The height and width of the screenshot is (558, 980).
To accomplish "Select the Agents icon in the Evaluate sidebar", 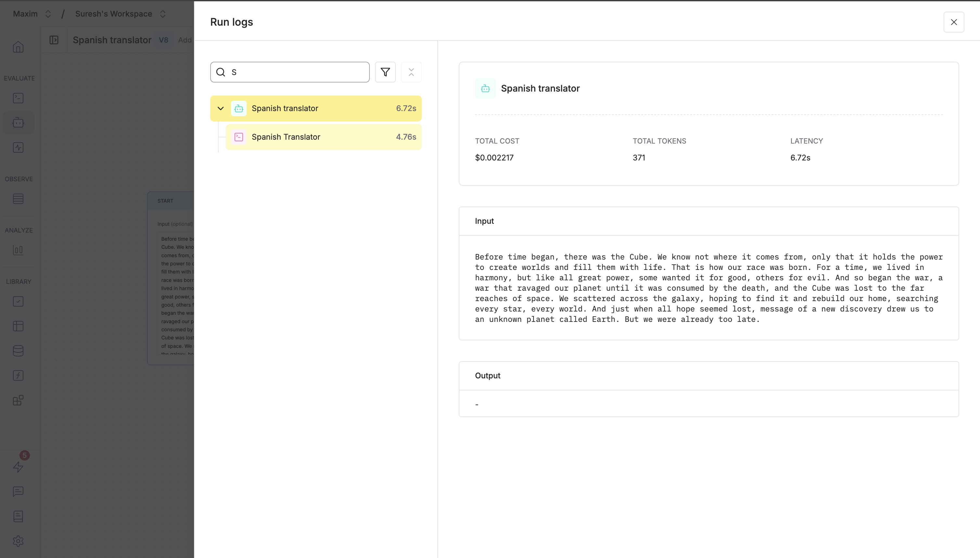I will pos(18,122).
